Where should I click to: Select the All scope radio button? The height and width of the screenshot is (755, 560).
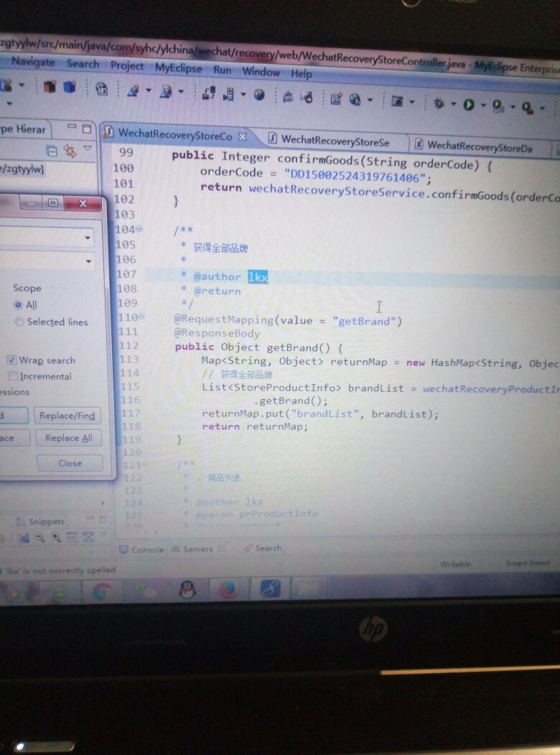pyautogui.click(x=18, y=304)
